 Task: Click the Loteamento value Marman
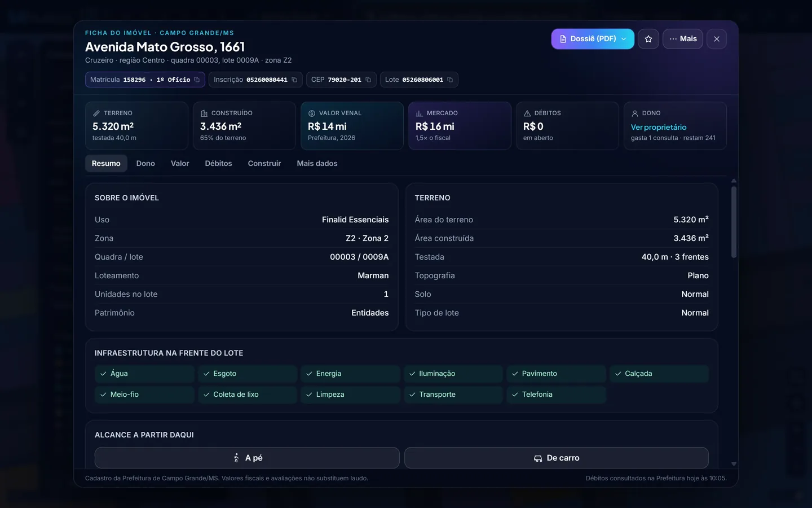[x=373, y=275]
